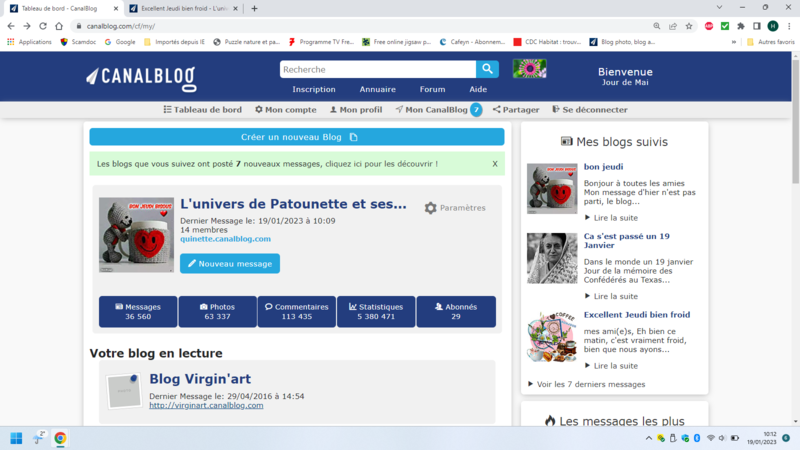
Task: Open quinette.canalblog.com link
Action: click(225, 239)
